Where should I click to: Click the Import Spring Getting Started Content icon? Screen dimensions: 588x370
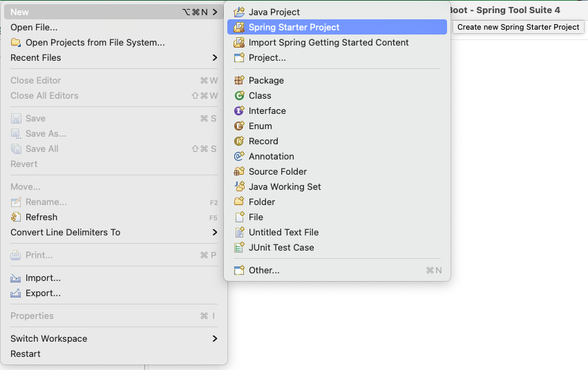(239, 42)
